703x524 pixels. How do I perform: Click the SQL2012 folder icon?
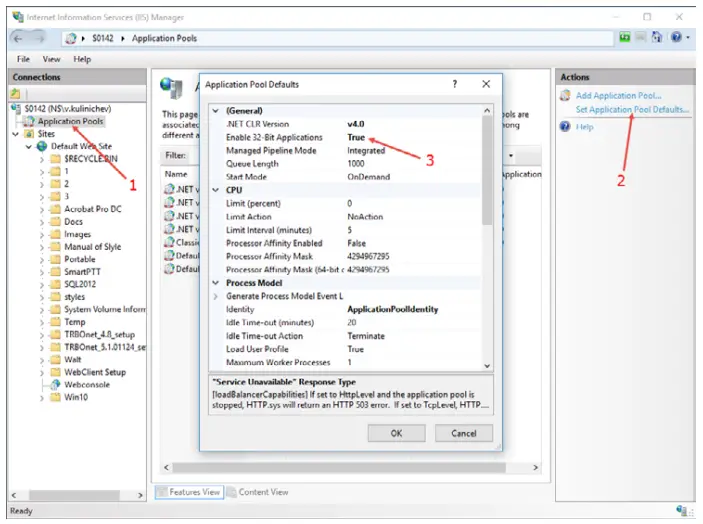tap(55, 284)
